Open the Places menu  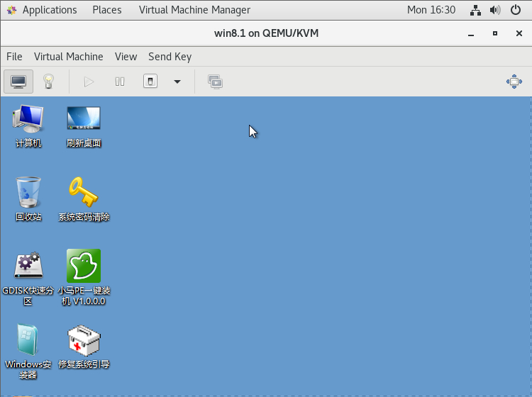(107, 10)
